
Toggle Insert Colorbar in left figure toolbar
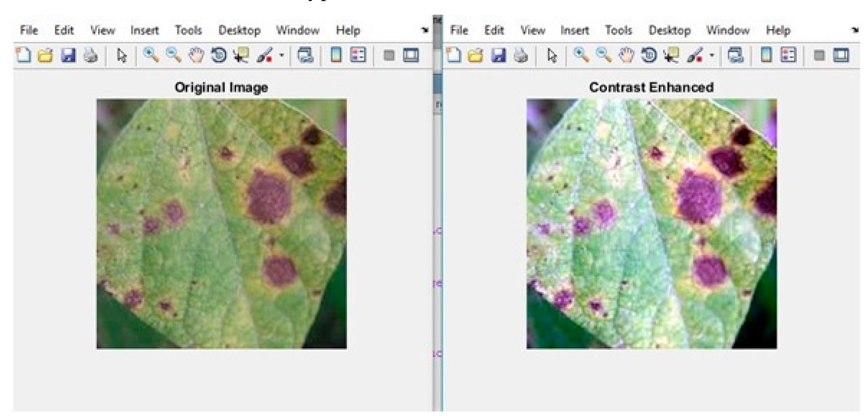tap(336, 55)
